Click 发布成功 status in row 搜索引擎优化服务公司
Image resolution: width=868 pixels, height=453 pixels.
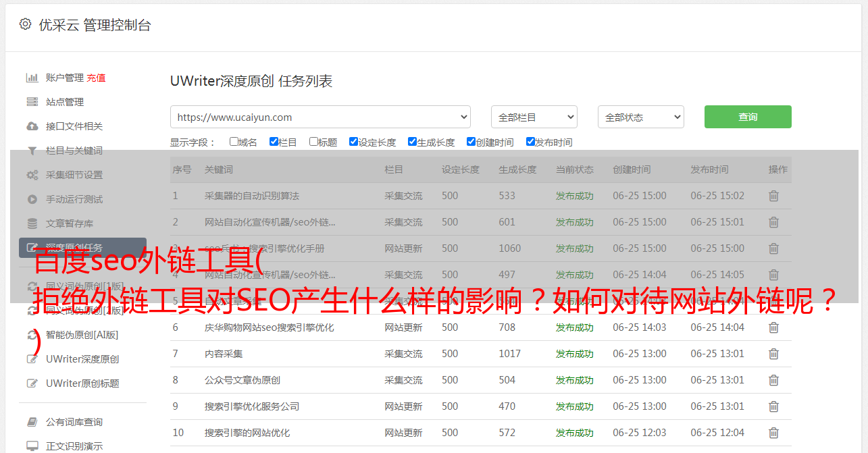575,406
